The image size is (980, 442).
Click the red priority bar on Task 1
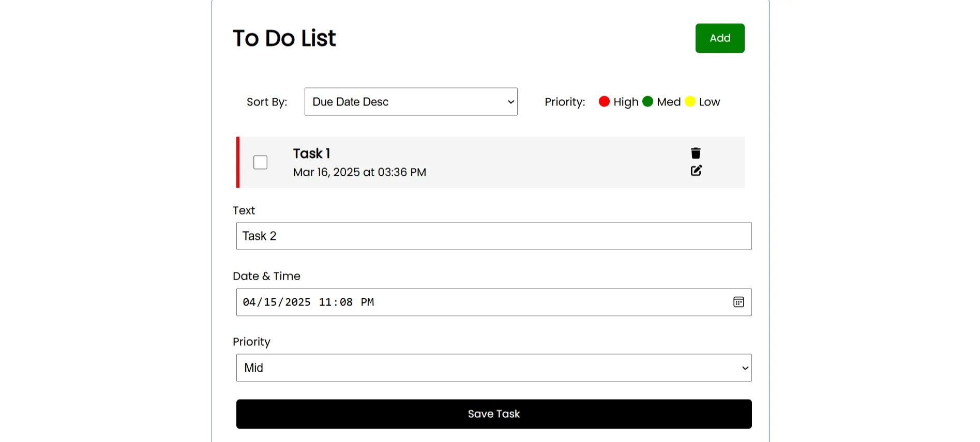[238, 162]
